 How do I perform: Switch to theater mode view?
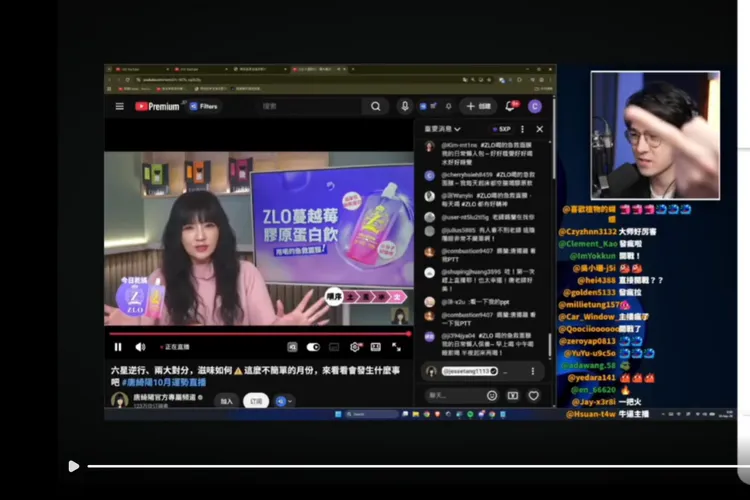click(x=376, y=347)
